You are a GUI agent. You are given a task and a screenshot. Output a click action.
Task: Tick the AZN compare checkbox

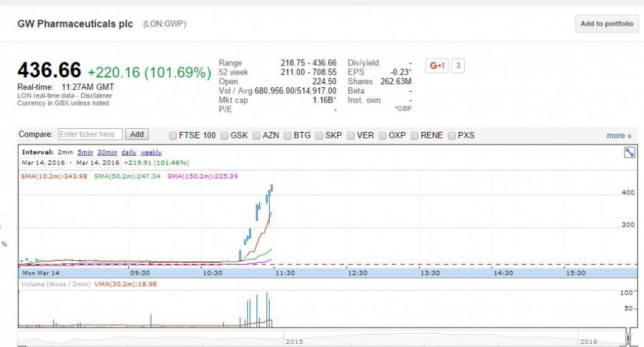(257, 135)
